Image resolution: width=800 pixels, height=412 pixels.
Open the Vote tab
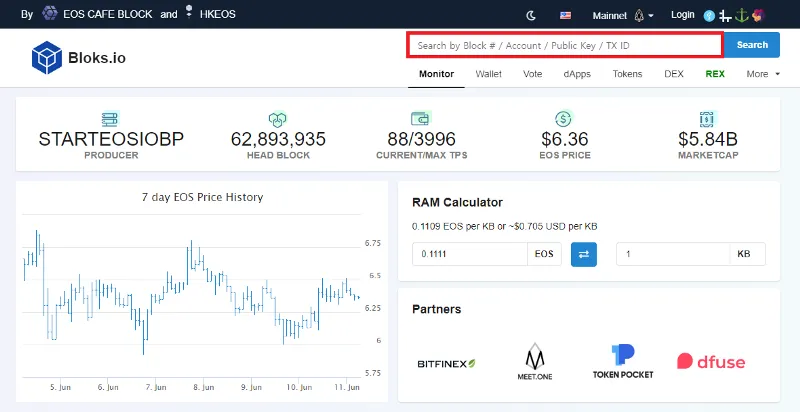533,74
